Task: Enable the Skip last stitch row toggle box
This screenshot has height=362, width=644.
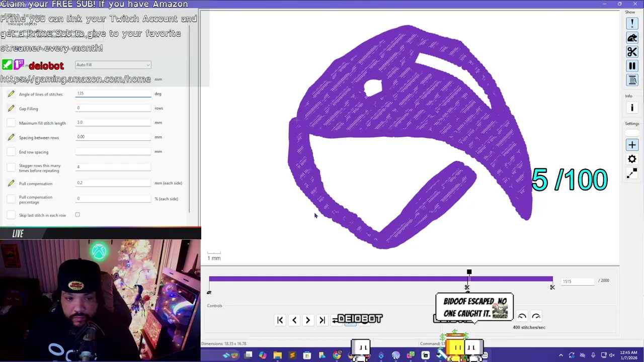Action: pos(11,215)
